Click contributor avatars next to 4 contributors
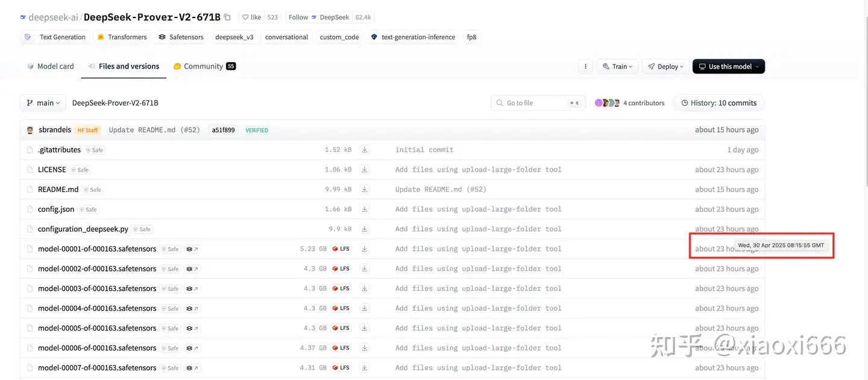Screen dimensions: 868x380 point(607,103)
